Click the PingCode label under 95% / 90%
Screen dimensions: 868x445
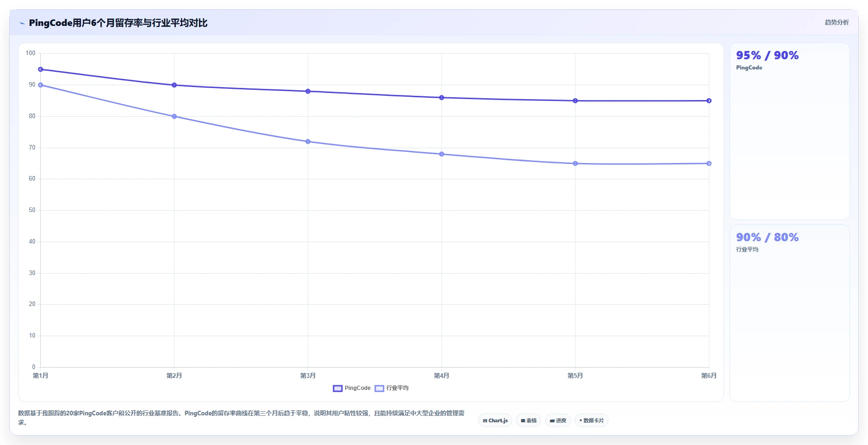tap(749, 68)
